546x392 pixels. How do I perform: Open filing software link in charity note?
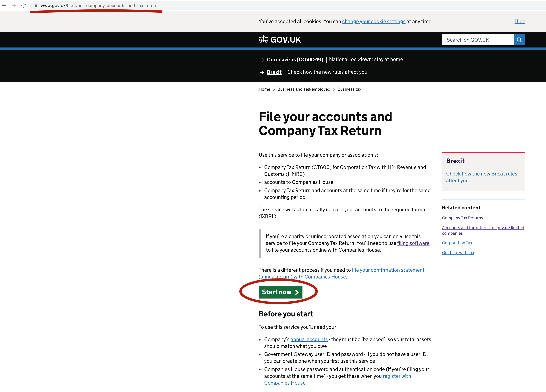coord(413,243)
